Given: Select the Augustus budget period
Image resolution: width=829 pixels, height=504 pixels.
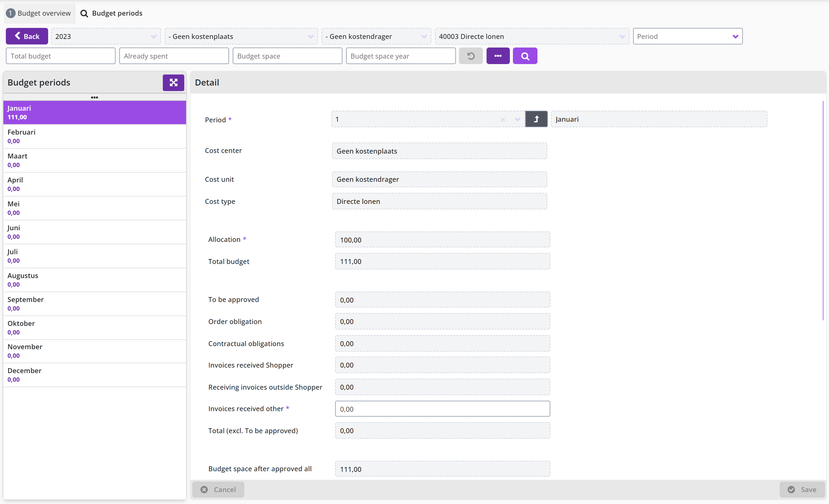Looking at the screenshot, I should point(94,280).
